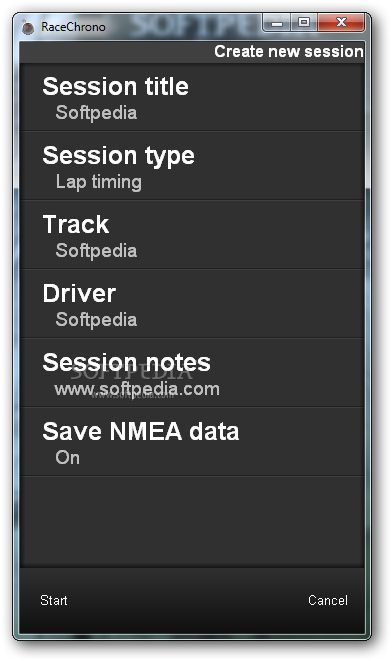Screen dimensions: 392x661
Task: Click the Create new session header
Action: [x=289, y=51]
